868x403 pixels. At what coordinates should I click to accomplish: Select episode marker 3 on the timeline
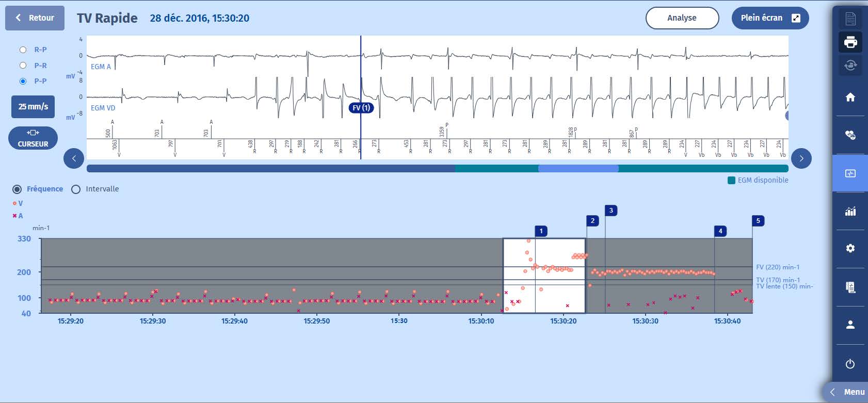[611, 211]
